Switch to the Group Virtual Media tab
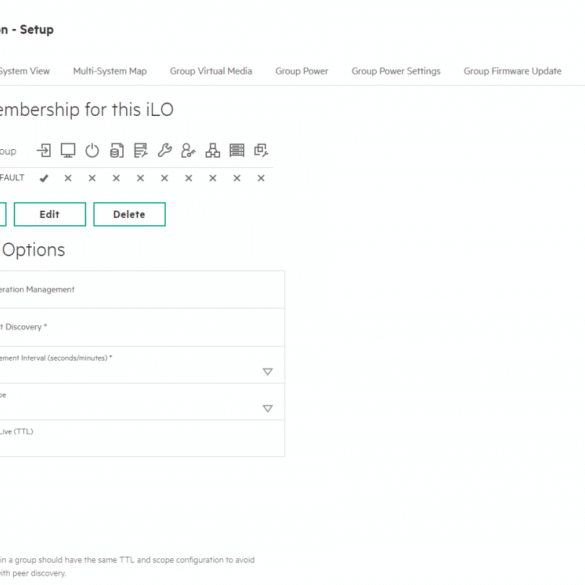Image resolution: width=585 pixels, height=585 pixels. click(211, 71)
